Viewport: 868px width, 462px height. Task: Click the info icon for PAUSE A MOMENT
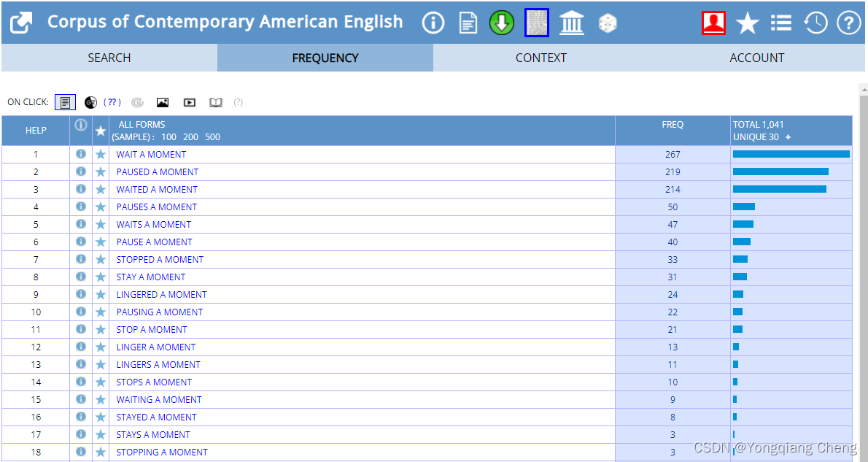pyautogui.click(x=81, y=242)
